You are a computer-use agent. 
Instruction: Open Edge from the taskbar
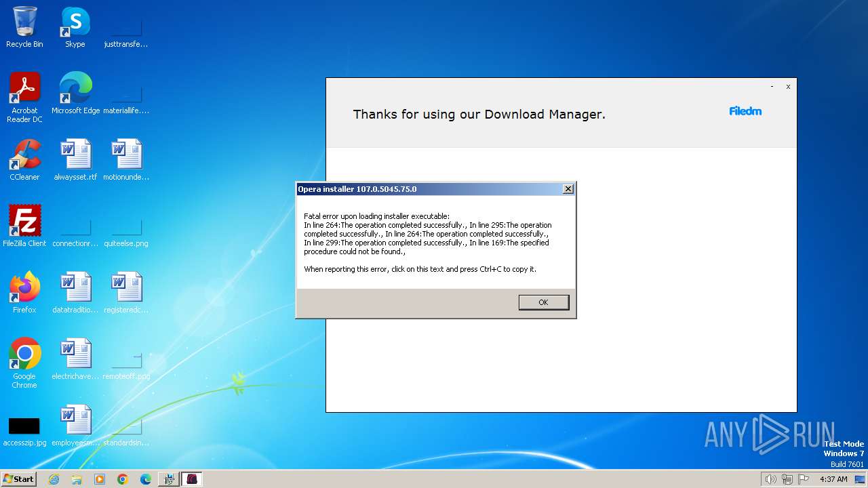pos(146,479)
